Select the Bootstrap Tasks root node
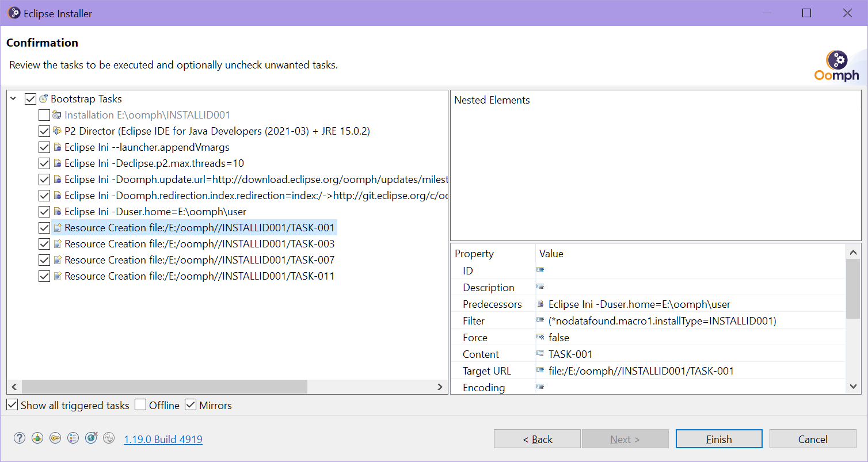The width and height of the screenshot is (868, 462). tap(86, 99)
